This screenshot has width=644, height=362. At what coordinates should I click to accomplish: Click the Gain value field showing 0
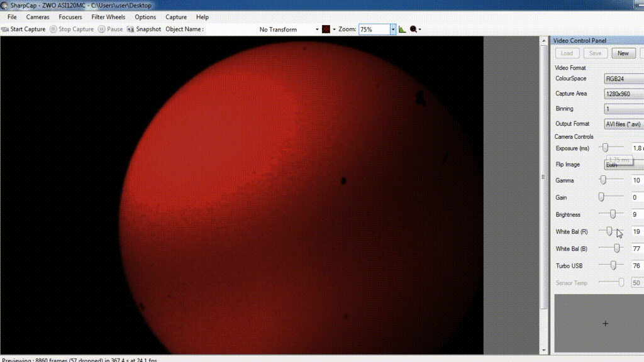coord(638,197)
